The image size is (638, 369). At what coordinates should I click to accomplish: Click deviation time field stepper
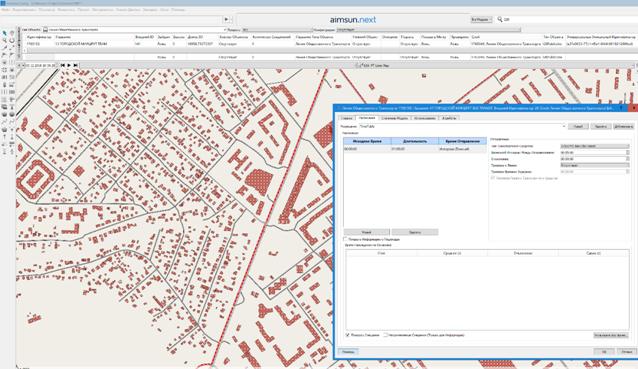pyautogui.click(x=627, y=159)
